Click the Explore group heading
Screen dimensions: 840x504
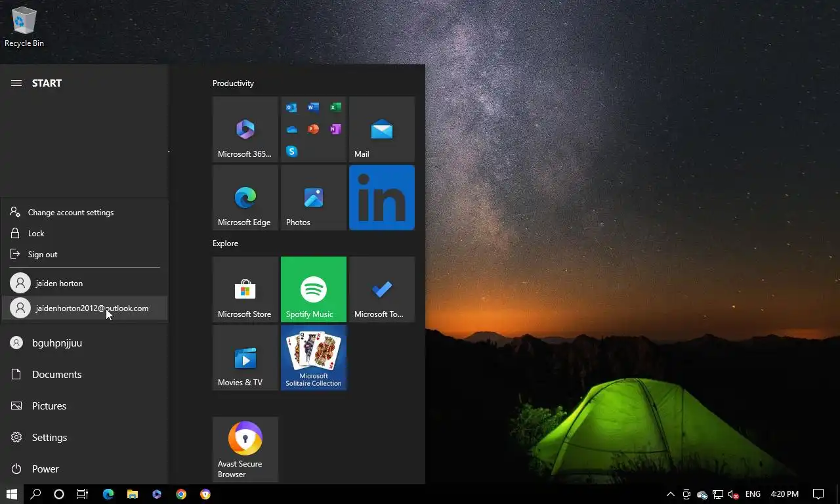point(225,243)
